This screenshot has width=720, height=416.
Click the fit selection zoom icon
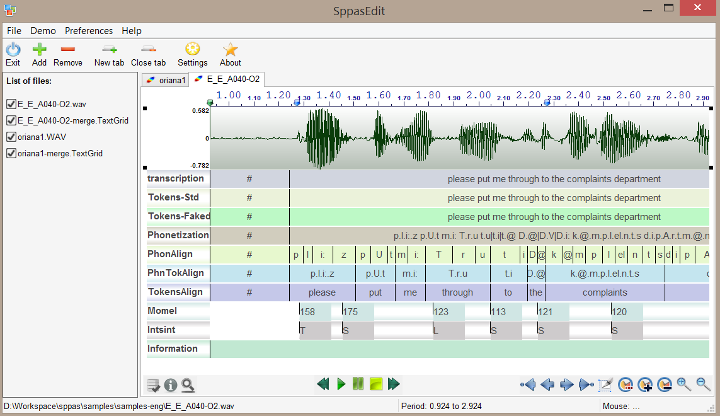606,385
